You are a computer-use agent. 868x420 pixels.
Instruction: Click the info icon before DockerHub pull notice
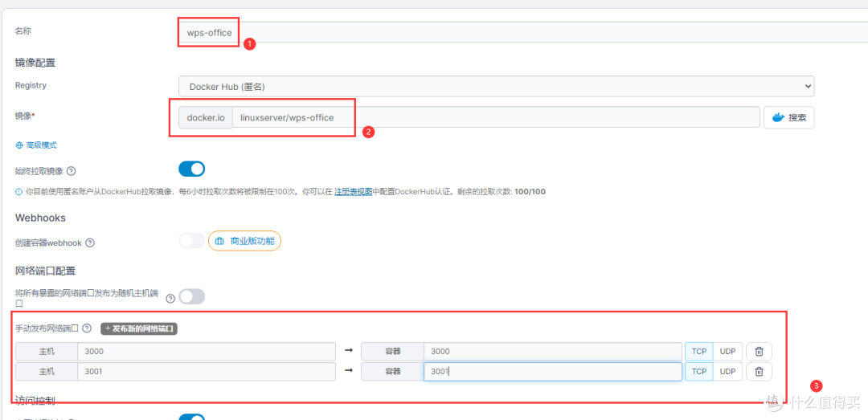[18, 192]
